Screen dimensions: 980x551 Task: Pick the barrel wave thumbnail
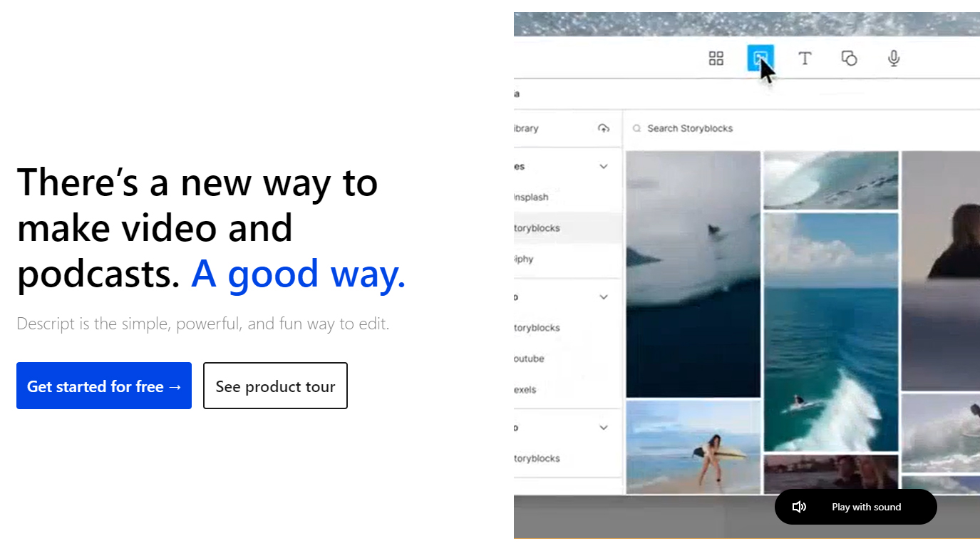[x=831, y=180]
